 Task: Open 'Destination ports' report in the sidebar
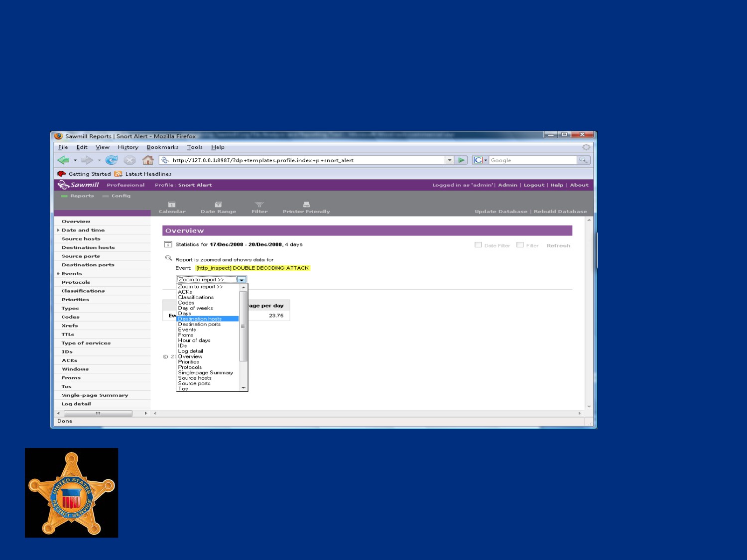(x=88, y=265)
